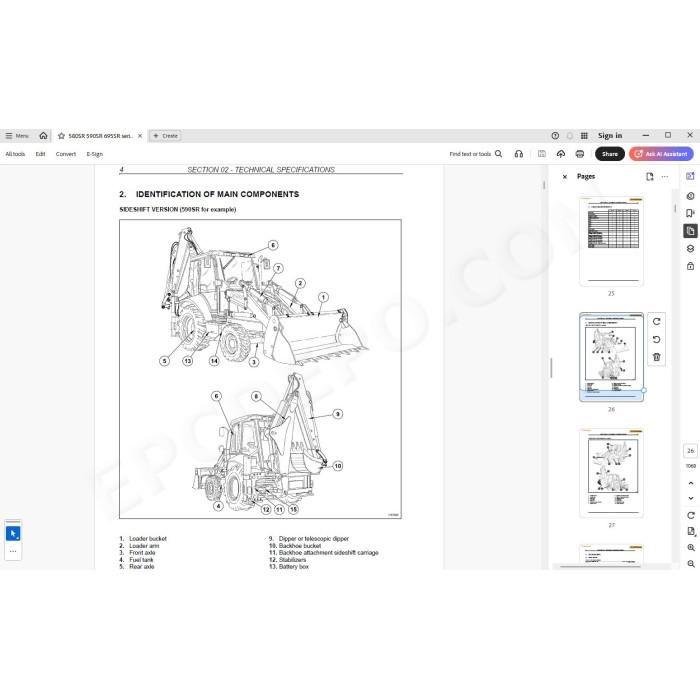Open the hamburger Menu button
The image size is (700, 700).
click(17, 136)
